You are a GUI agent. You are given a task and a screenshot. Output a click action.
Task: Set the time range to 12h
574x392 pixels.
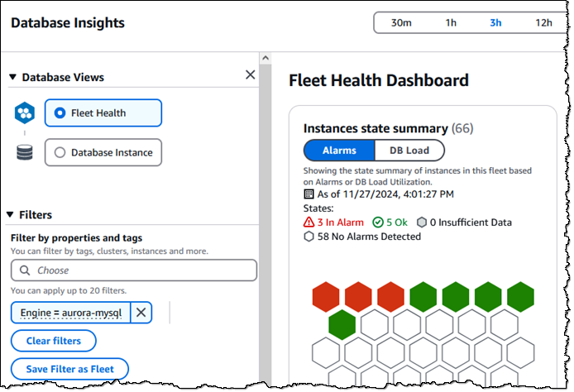click(543, 22)
